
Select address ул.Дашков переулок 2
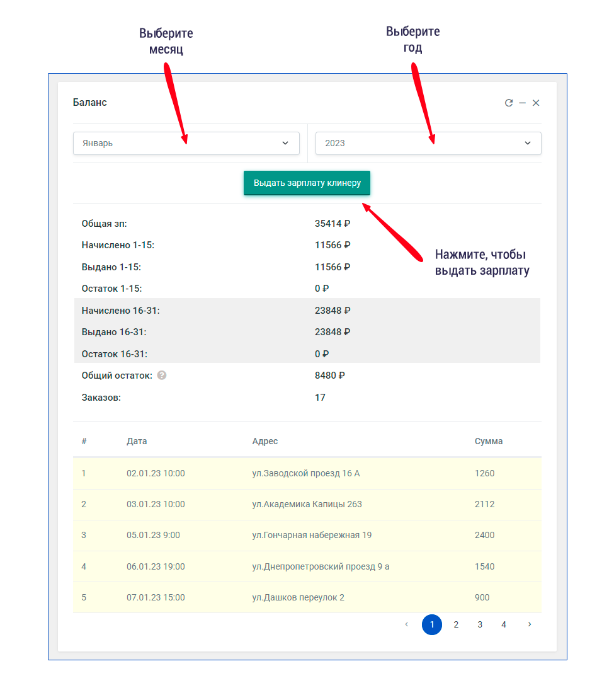click(x=298, y=597)
